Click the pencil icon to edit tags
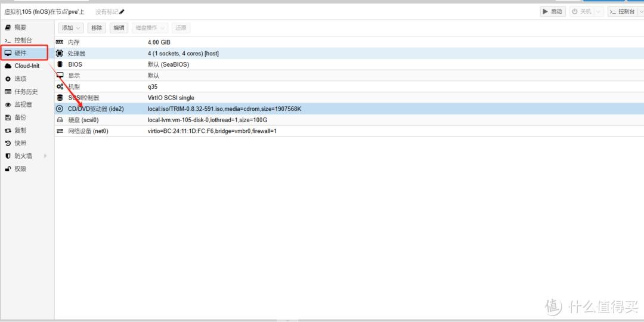This screenshot has height=322, width=644. tap(122, 12)
